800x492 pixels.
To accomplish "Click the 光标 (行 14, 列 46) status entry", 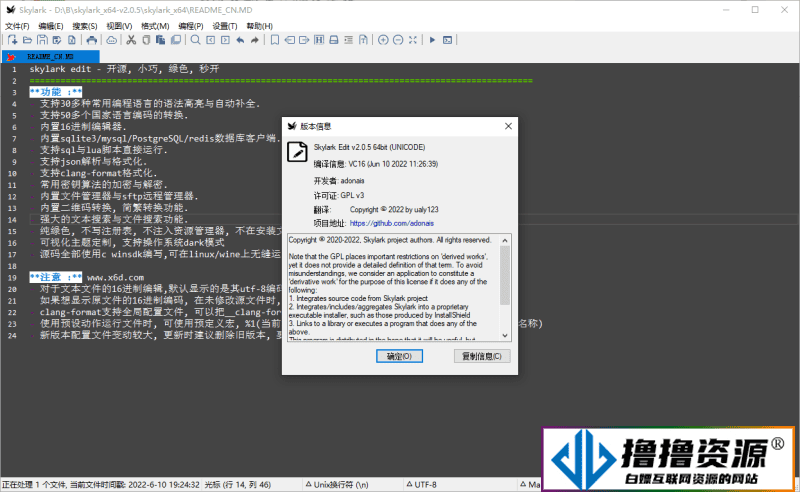I will click(238, 484).
